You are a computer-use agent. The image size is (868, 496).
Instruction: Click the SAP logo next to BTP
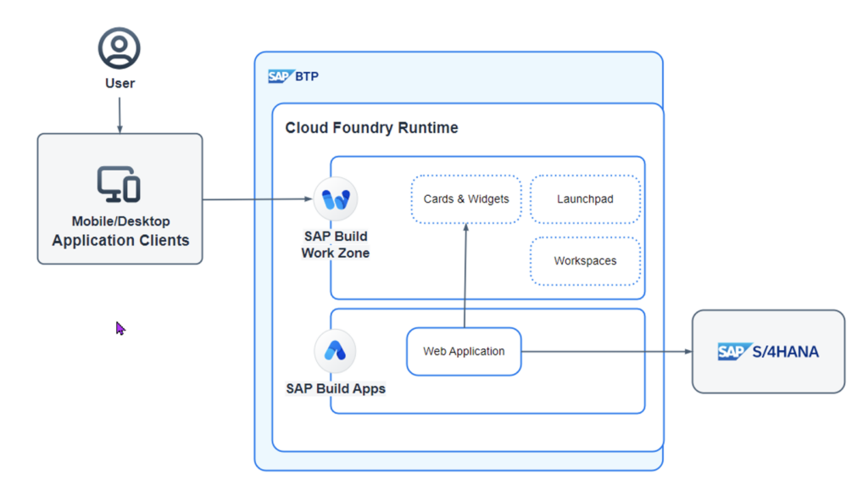tap(280, 77)
